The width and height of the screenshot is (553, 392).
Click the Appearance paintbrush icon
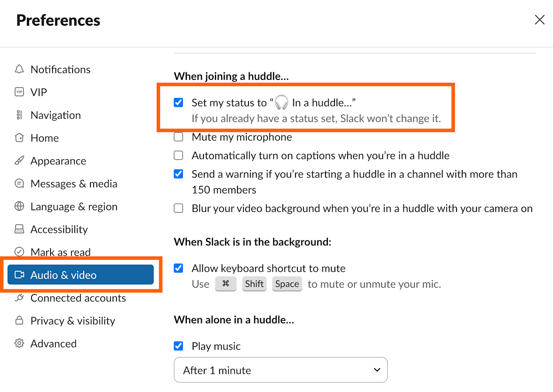[19, 161]
